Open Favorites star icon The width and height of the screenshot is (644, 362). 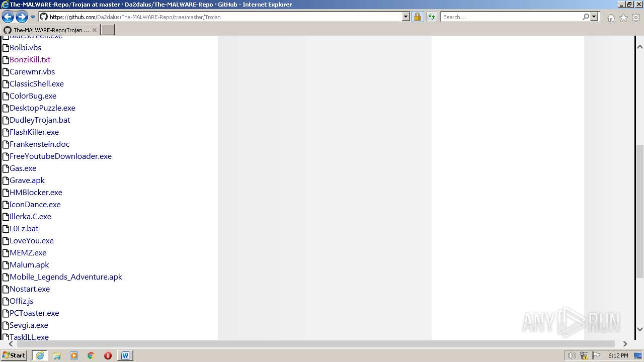click(x=623, y=18)
